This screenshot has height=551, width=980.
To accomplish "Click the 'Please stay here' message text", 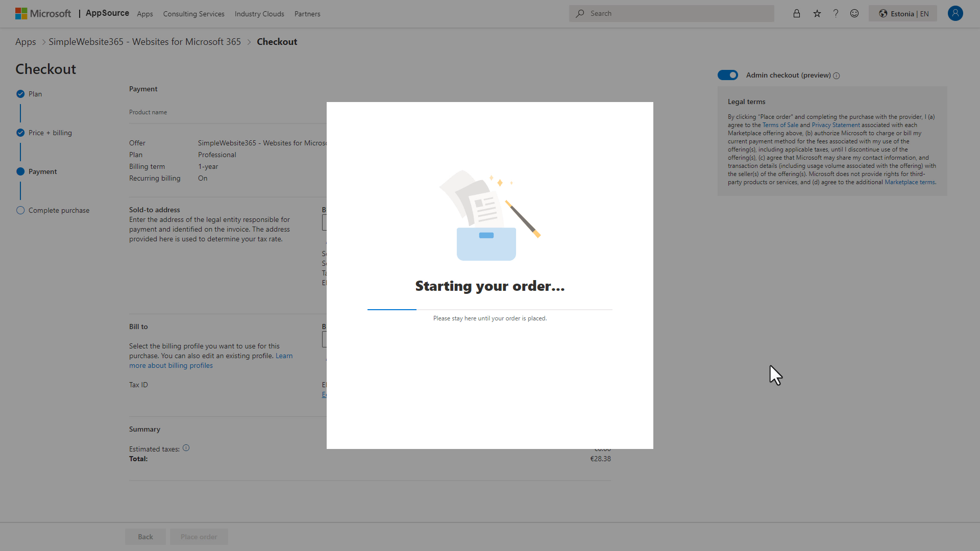I will (490, 318).
